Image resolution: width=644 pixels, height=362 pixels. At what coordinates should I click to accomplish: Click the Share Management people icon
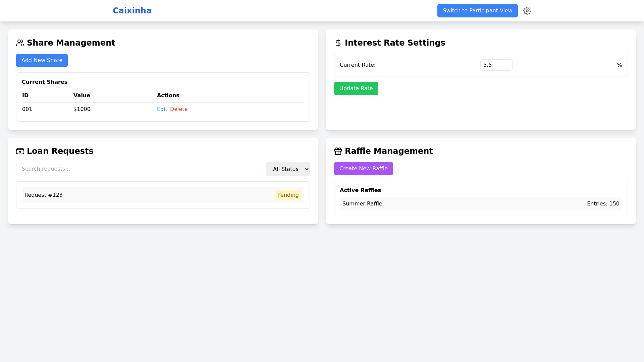tap(20, 43)
